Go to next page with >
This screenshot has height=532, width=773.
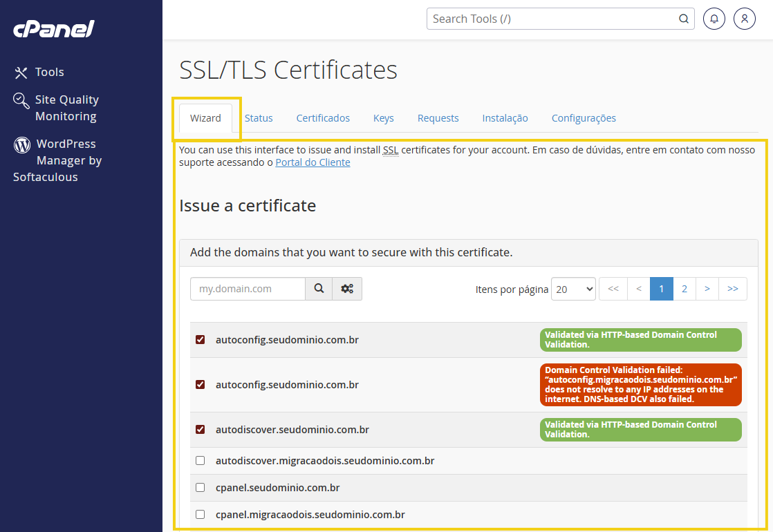click(x=707, y=289)
